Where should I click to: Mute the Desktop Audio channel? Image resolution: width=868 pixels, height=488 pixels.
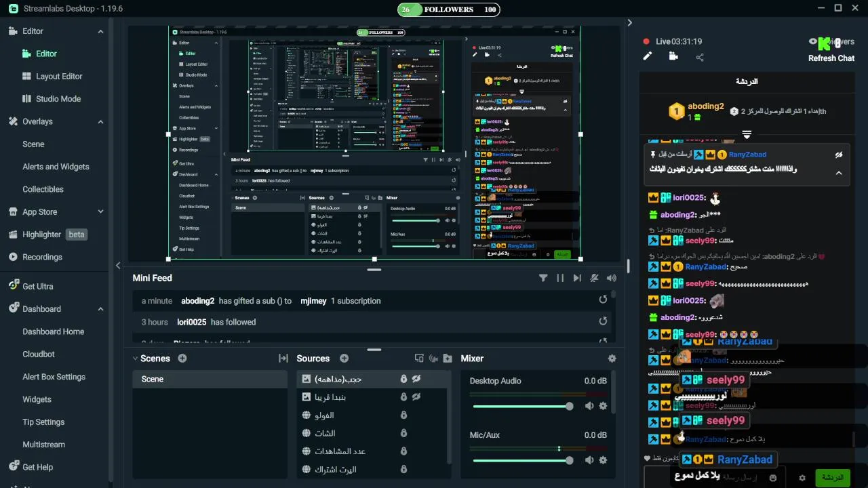pyautogui.click(x=589, y=406)
